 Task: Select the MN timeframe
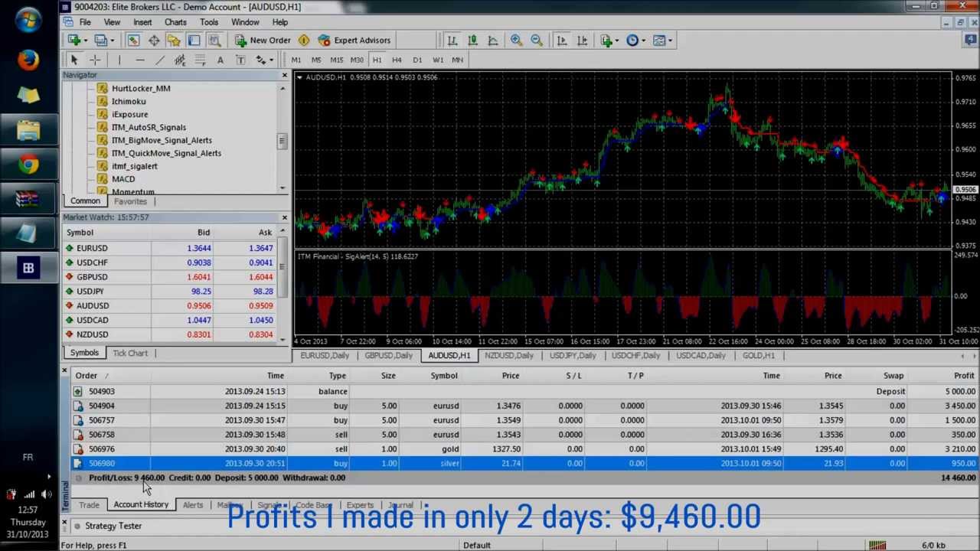click(457, 60)
